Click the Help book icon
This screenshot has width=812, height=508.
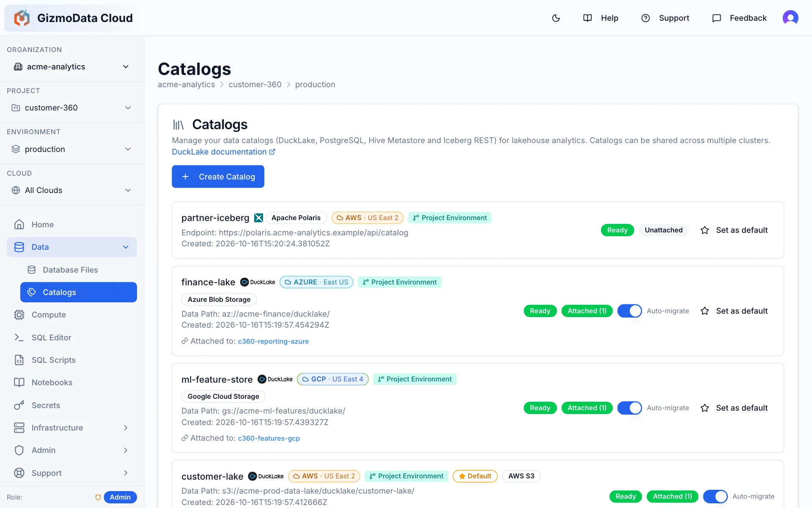click(x=587, y=18)
